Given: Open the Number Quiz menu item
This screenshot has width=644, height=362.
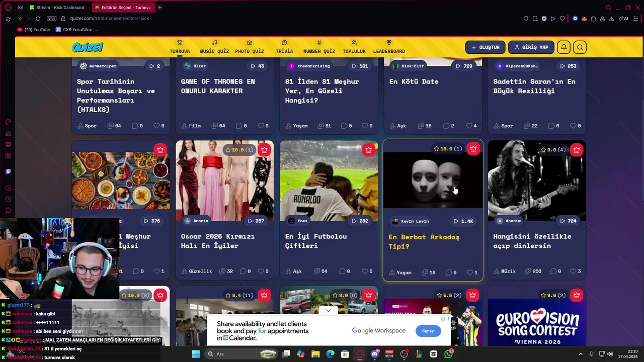Looking at the screenshot, I should (319, 47).
